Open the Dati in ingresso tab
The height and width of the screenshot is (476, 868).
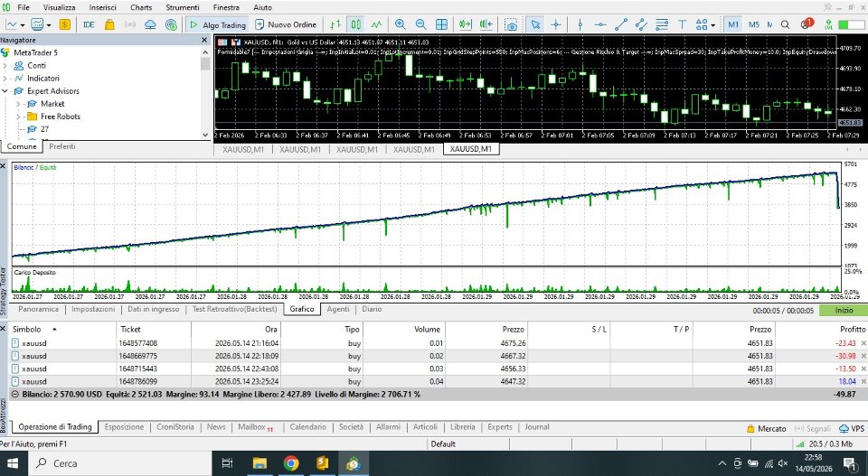tap(154, 309)
